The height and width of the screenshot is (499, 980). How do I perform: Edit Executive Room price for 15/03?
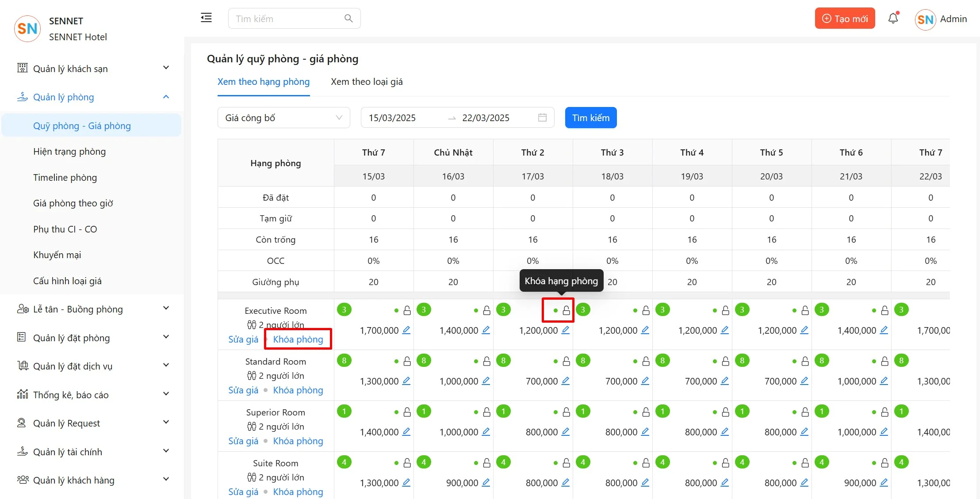coord(406,330)
